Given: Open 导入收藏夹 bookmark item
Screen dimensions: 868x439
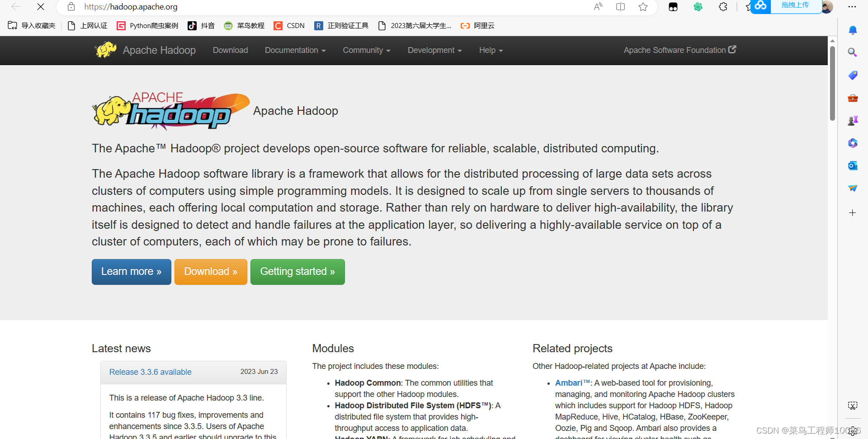Looking at the screenshot, I should tap(32, 26).
